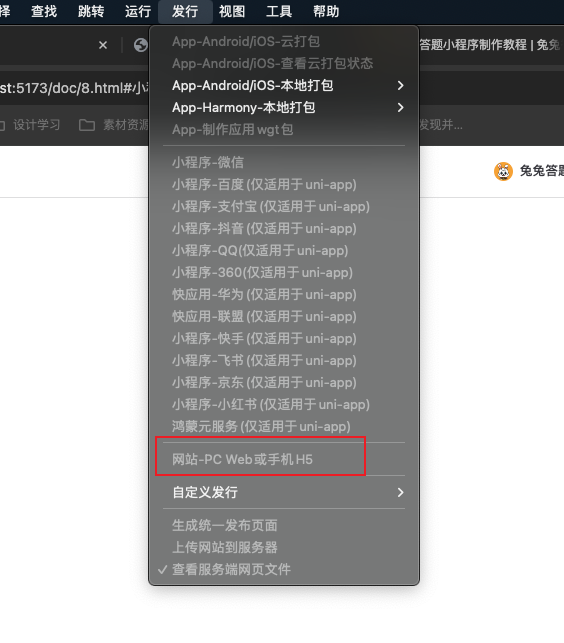Choose 小程序-支付宝 publish option
This screenshot has height=643, width=564.
coord(284,206)
